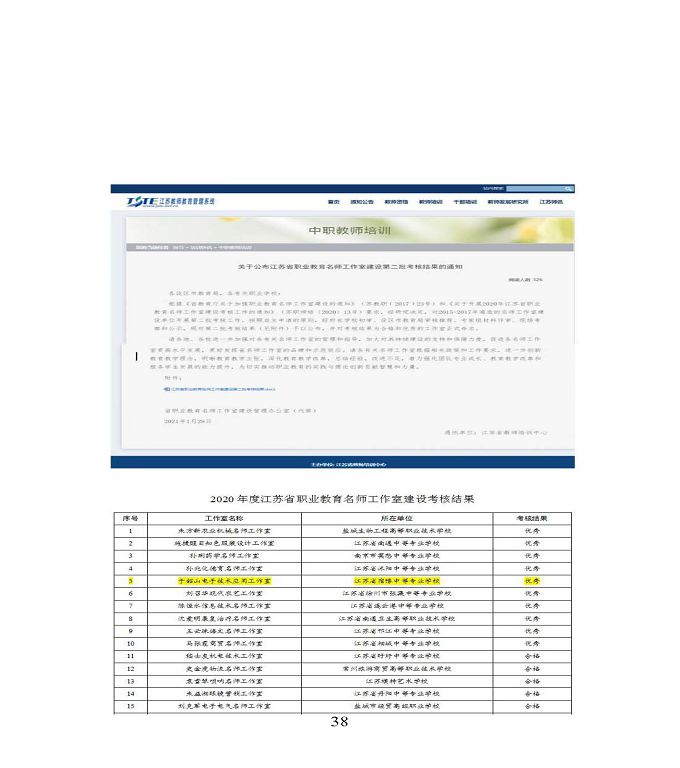Click 常州旅游商贸高等职业技术学校 in row 12

click(397, 669)
